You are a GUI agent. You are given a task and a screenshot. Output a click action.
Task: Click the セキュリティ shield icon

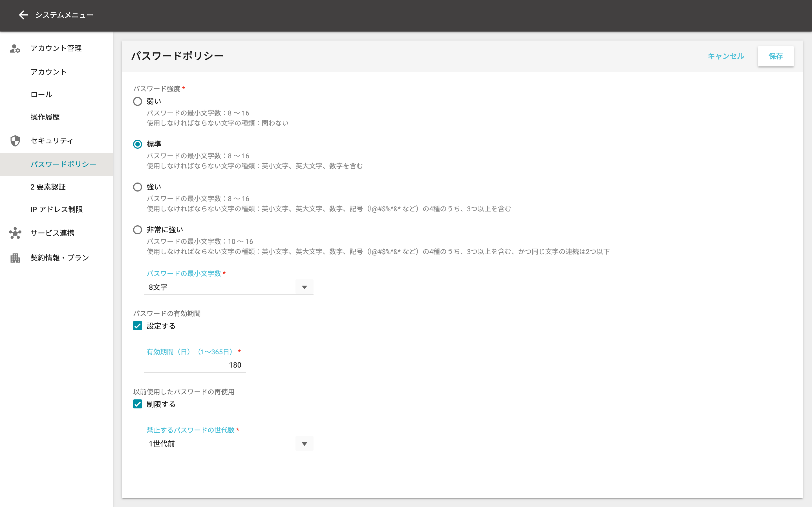coord(15,141)
